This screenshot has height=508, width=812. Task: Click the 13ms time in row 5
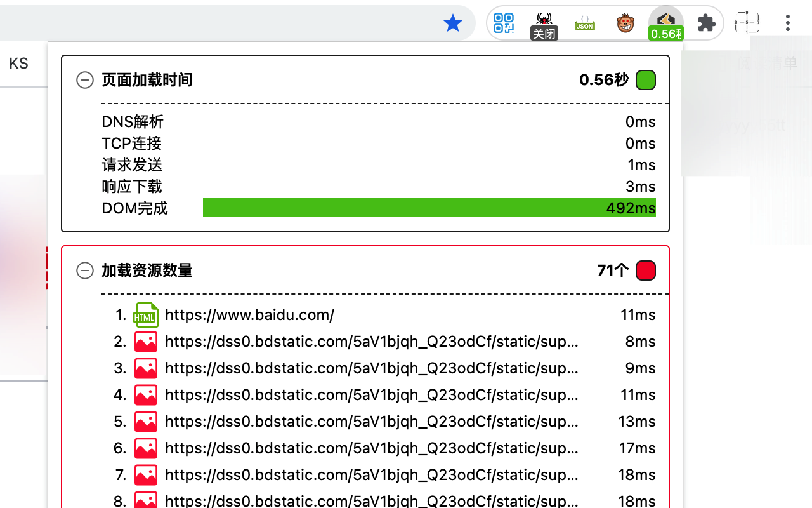[x=637, y=422]
